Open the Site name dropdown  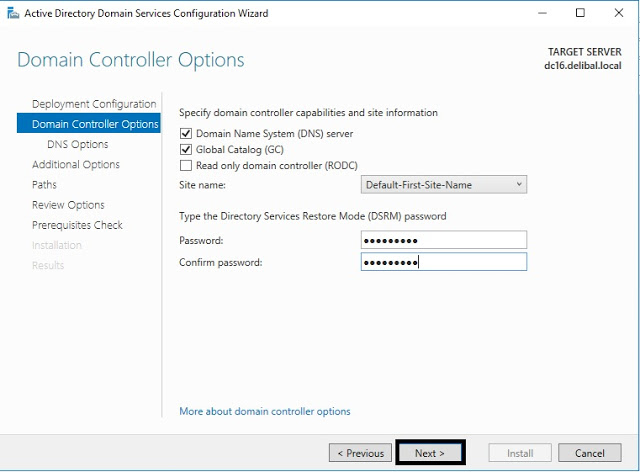pyautogui.click(x=443, y=185)
